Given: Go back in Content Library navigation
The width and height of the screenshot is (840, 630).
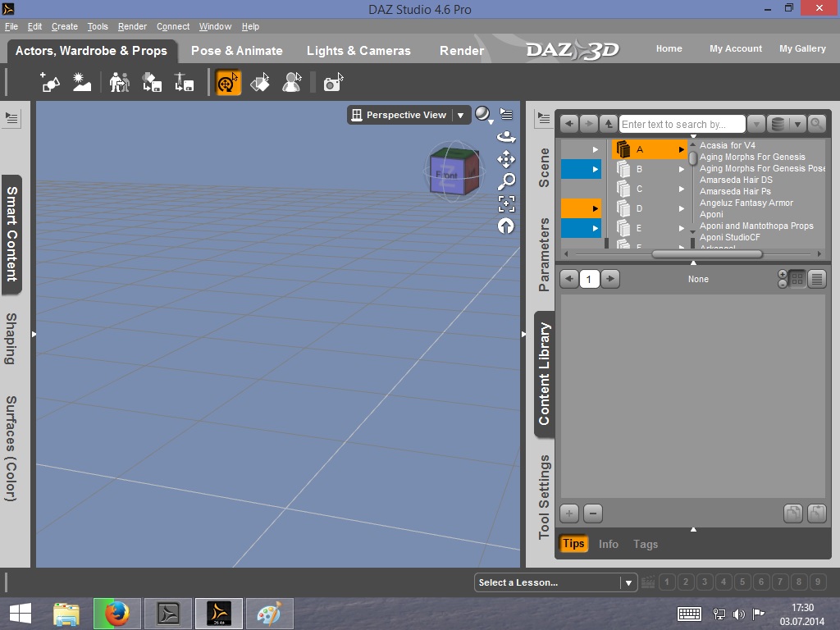Looking at the screenshot, I should point(569,125).
